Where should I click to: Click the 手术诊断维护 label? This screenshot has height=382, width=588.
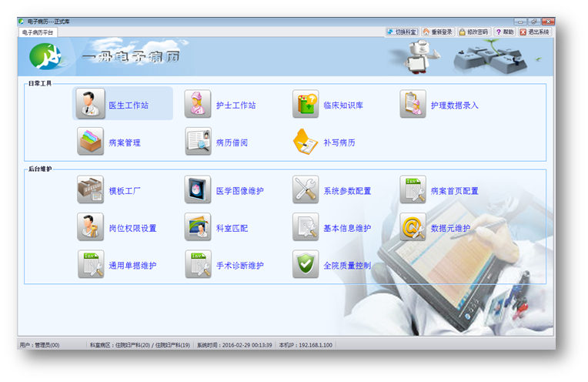point(239,266)
